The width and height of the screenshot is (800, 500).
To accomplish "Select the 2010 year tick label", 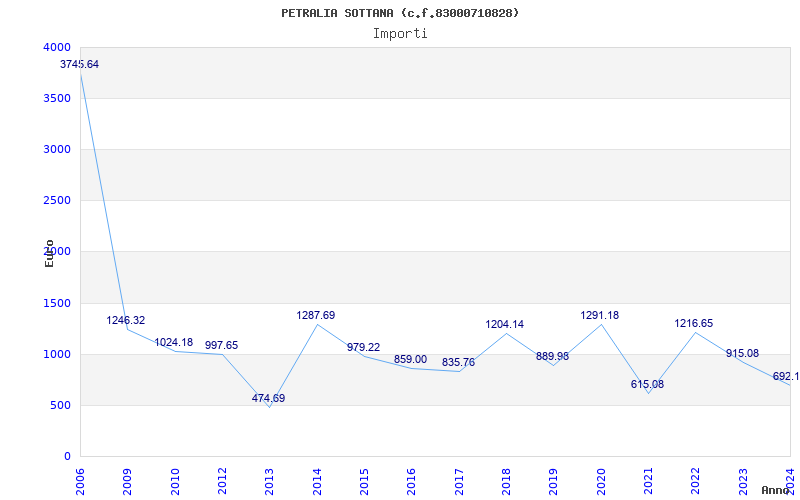I will [x=175, y=482].
